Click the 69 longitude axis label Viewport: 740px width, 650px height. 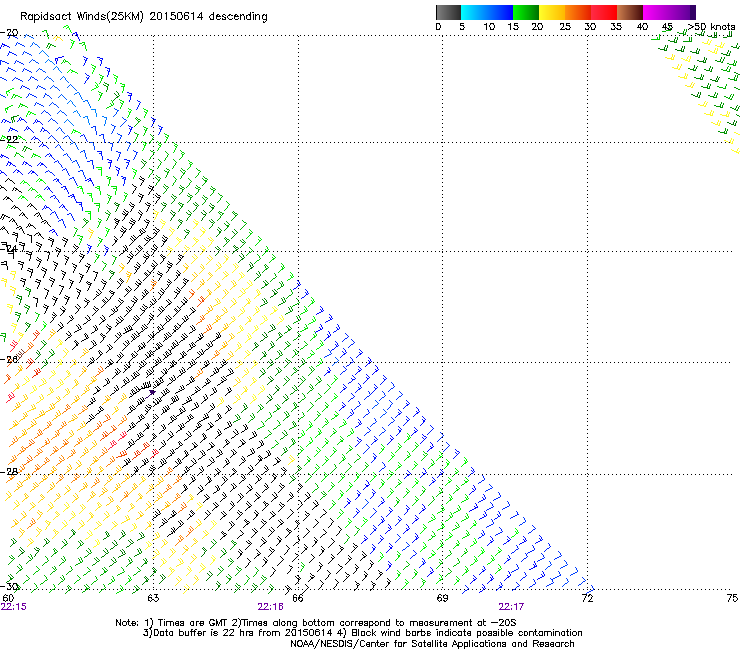442,598
